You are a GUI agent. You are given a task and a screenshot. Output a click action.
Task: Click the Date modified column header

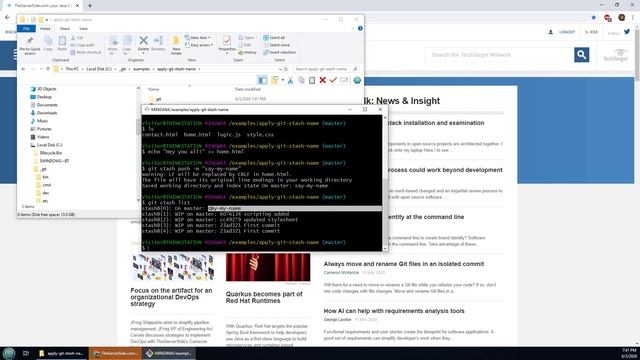tap(247, 89)
